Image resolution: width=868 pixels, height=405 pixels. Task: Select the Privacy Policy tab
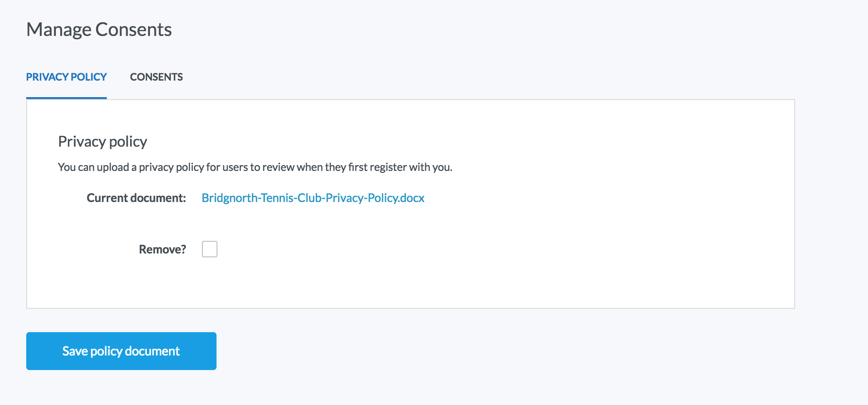[67, 77]
